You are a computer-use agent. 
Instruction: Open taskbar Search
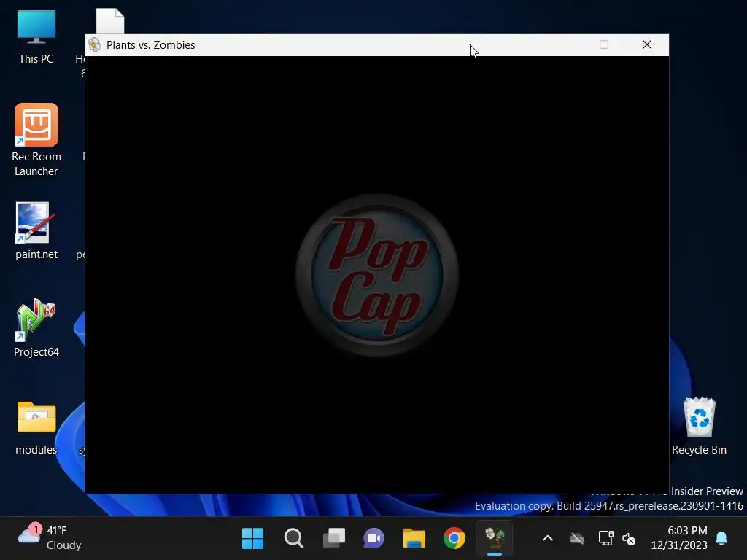point(293,539)
